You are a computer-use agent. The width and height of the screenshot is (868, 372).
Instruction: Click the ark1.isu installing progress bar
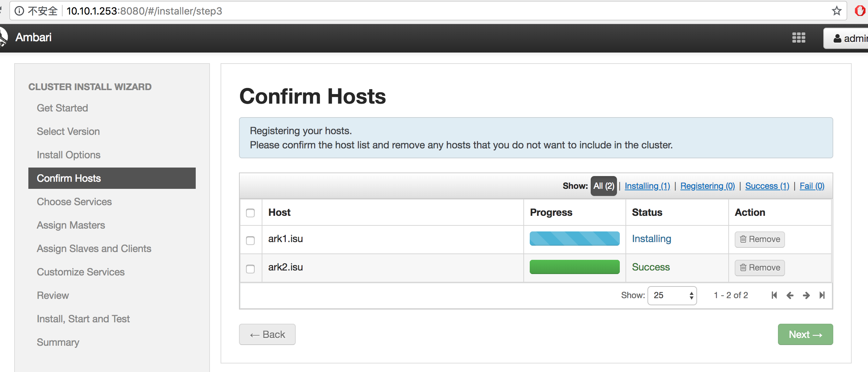pyautogui.click(x=574, y=239)
